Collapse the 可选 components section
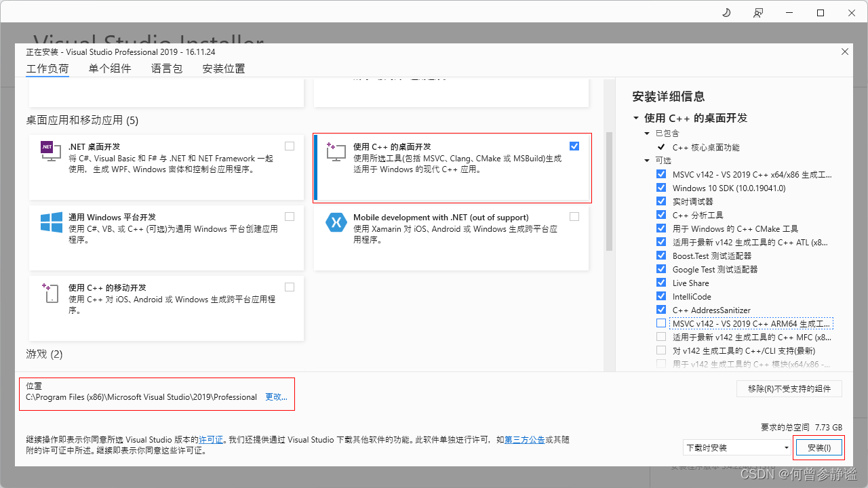The height and width of the screenshot is (488, 868). (x=648, y=161)
